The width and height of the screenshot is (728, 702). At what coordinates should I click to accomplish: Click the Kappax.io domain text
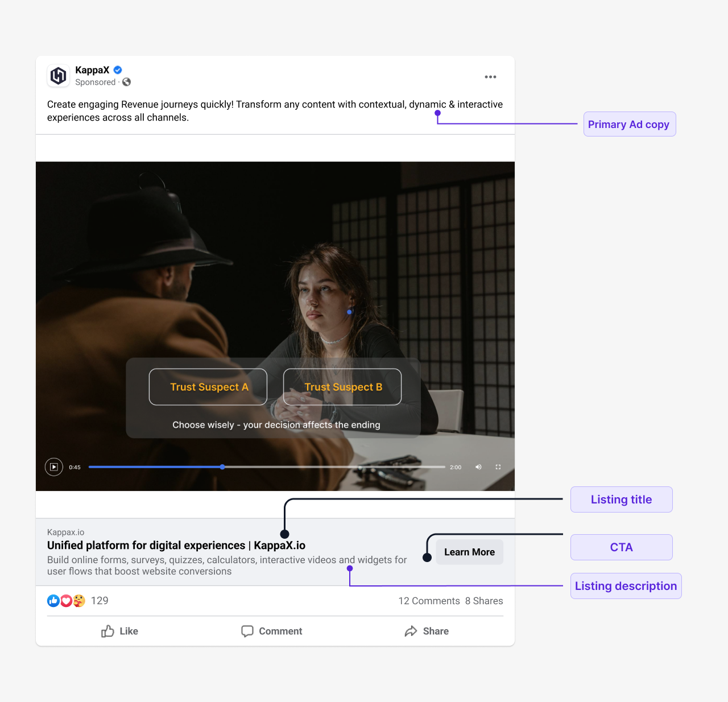tap(66, 532)
